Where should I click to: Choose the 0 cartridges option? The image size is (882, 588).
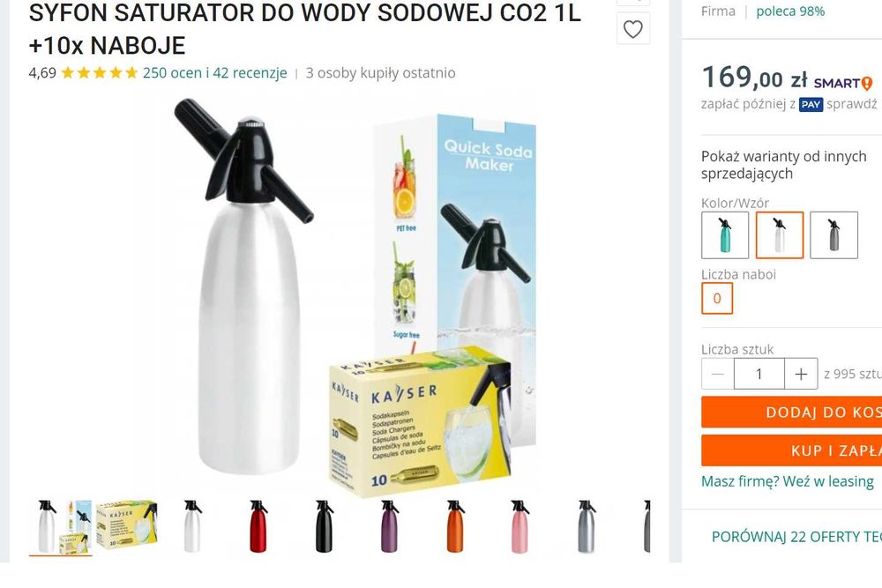click(717, 298)
